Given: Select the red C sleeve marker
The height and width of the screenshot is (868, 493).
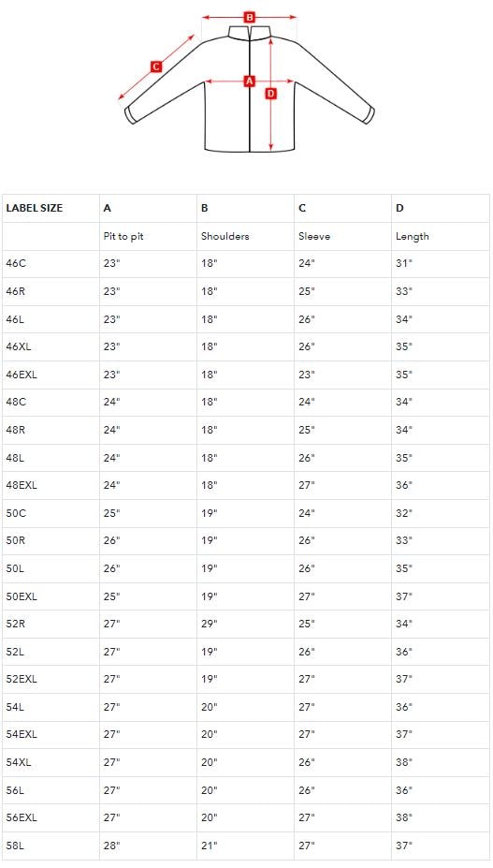Looking at the screenshot, I should pos(156,67).
